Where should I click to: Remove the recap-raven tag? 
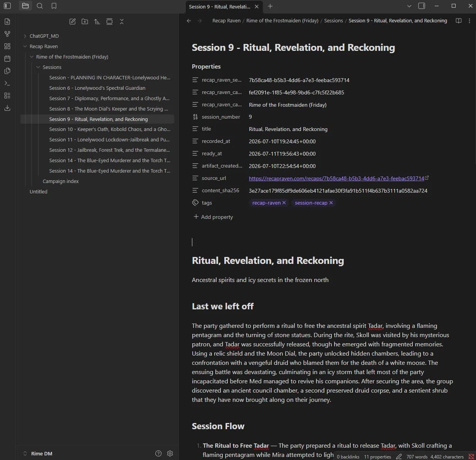284,203
